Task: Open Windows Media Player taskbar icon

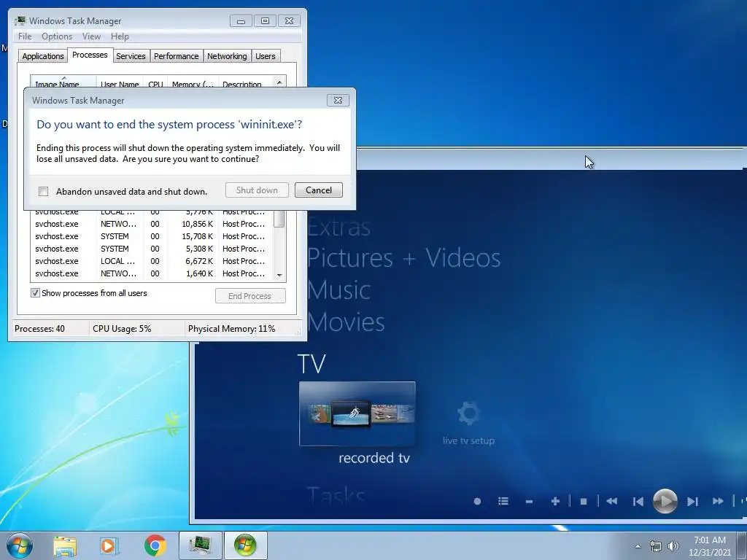Action: point(109,546)
